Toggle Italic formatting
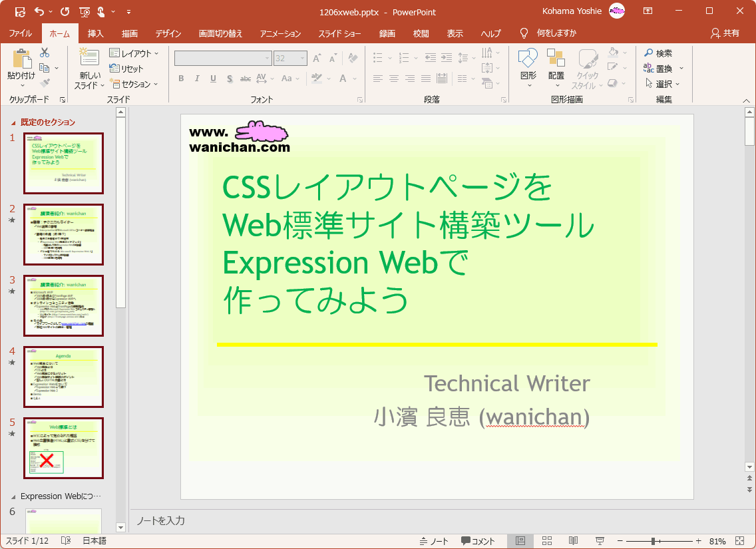 point(197,79)
